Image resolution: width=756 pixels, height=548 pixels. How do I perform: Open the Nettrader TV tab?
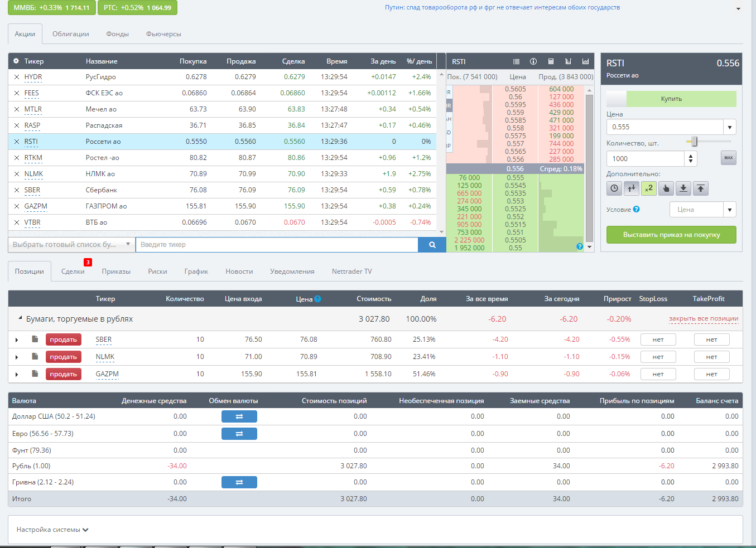tap(352, 271)
